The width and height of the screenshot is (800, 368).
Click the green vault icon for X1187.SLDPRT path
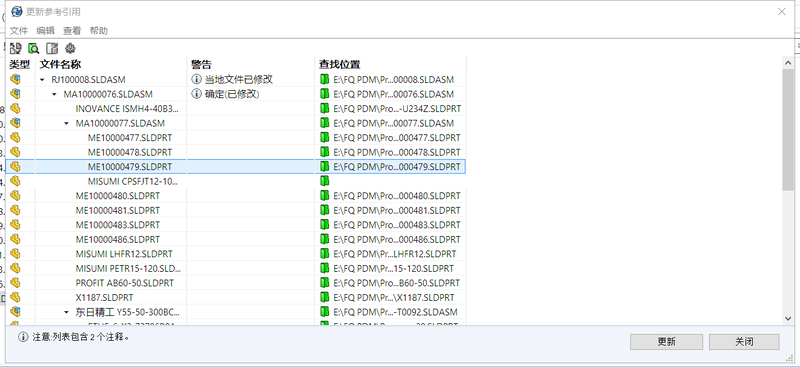click(324, 298)
